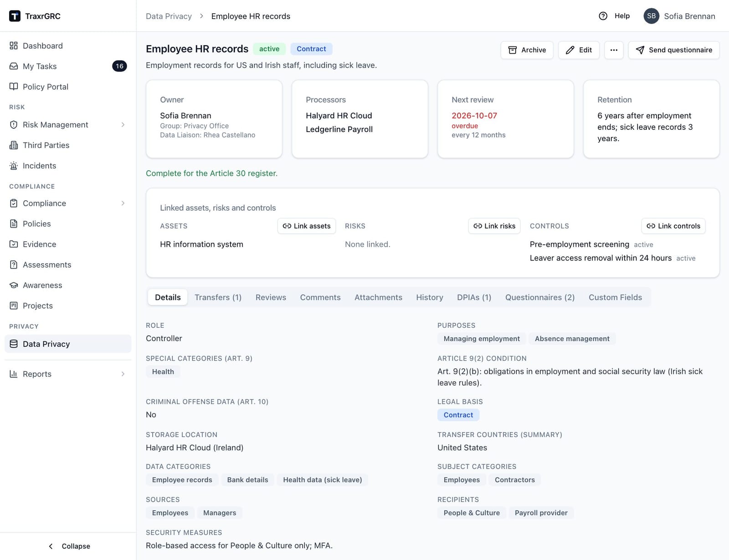Click the Assessments question-file icon

coord(14,265)
